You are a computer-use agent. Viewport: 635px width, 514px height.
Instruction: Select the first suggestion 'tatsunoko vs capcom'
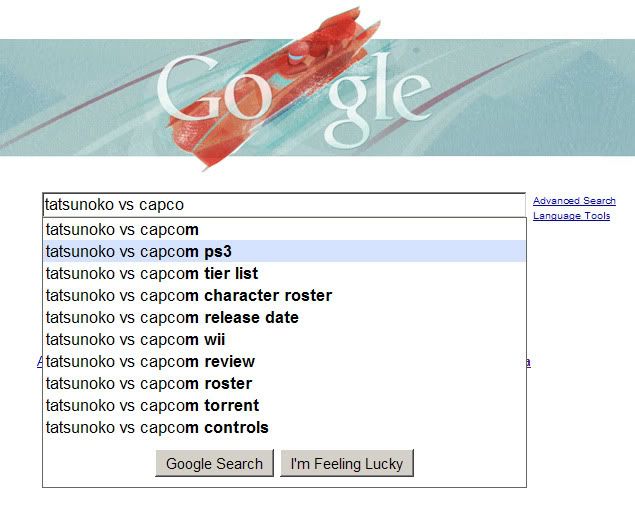pos(122,230)
